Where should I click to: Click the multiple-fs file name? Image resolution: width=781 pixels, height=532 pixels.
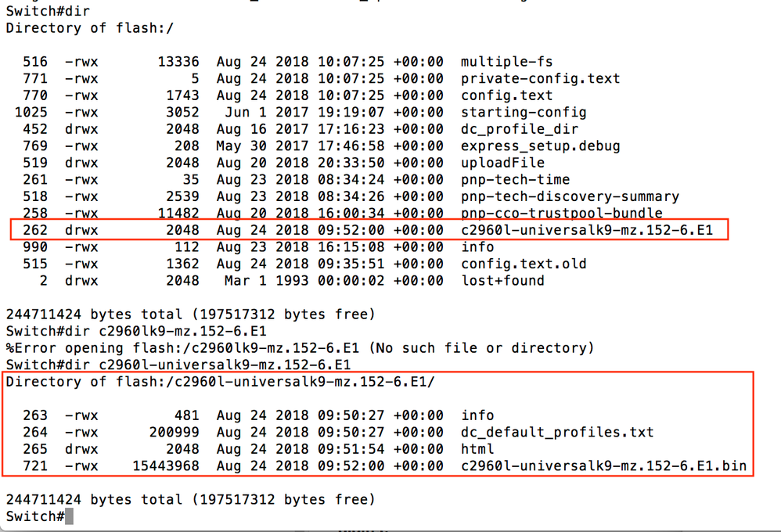click(x=506, y=62)
